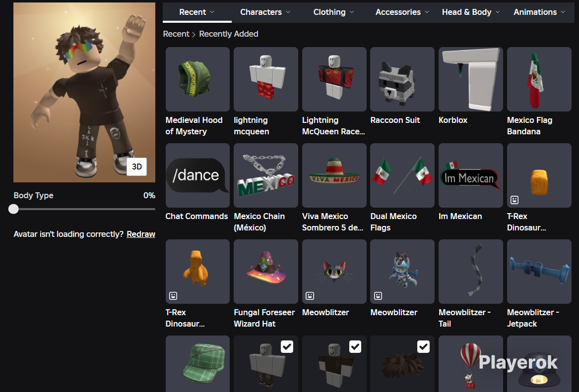579x392 pixels.
Task: Click the Im Mexican item name
Action: (460, 217)
